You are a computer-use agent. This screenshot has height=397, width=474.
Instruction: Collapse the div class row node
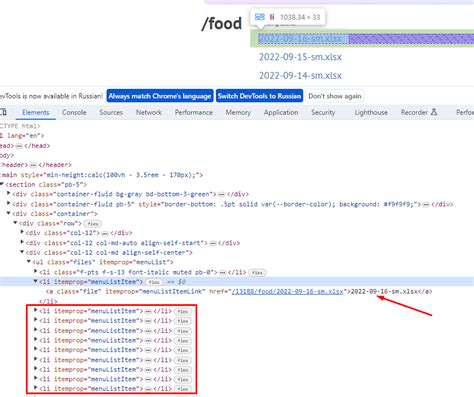[15, 223]
